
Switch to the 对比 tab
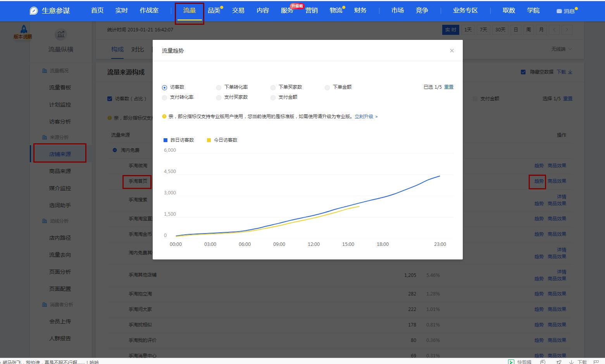pyautogui.click(x=138, y=49)
